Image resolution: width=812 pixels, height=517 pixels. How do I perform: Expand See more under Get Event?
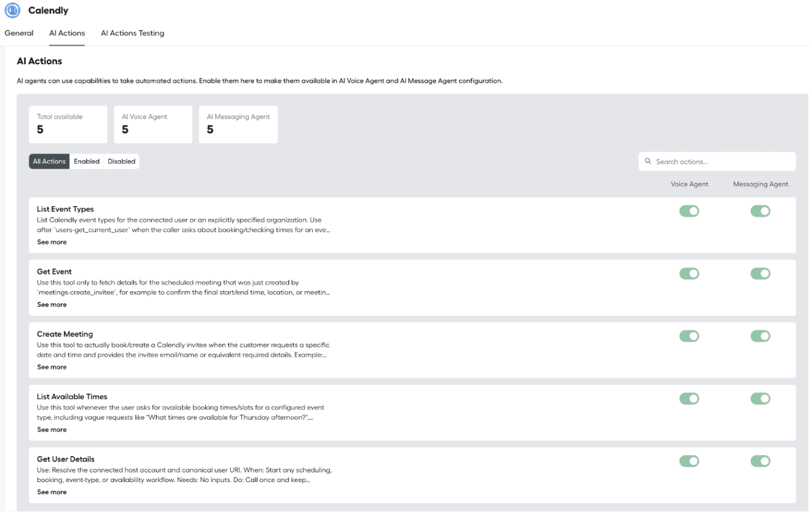(x=52, y=305)
